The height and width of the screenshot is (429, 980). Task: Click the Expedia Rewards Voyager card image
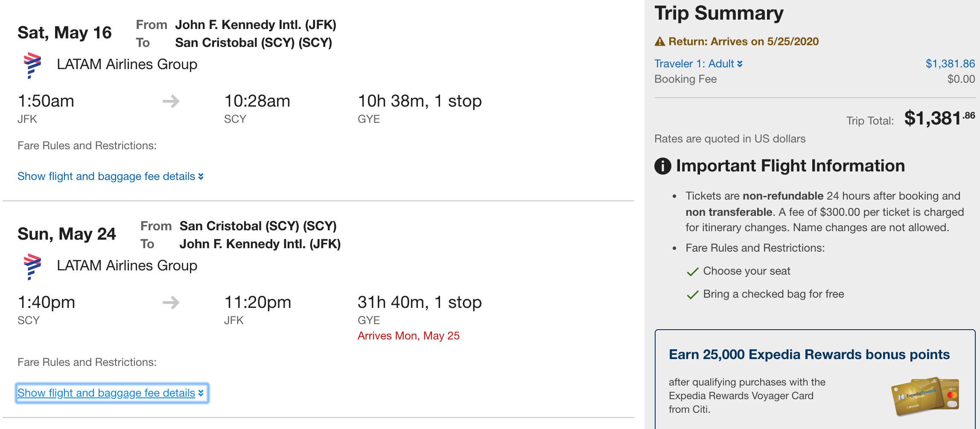pyautogui.click(x=925, y=397)
